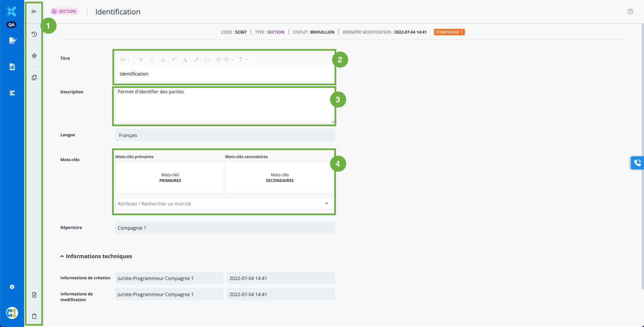Expand the Attribuer / Rechercher un mot-clé dropdown
The width and height of the screenshot is (644, 327).
[326, 203]
